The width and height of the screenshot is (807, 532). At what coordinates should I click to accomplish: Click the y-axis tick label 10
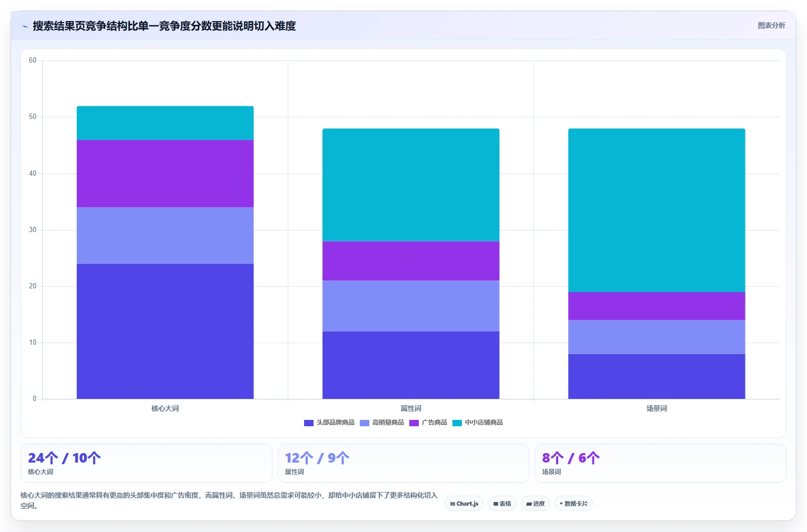point(33,343)
